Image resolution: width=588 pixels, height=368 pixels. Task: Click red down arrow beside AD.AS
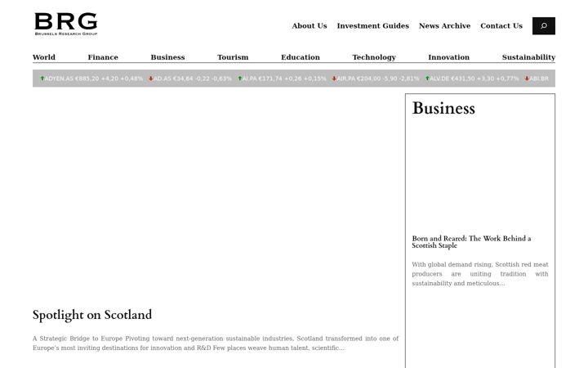pyautogui.click(x=151, y=79)
